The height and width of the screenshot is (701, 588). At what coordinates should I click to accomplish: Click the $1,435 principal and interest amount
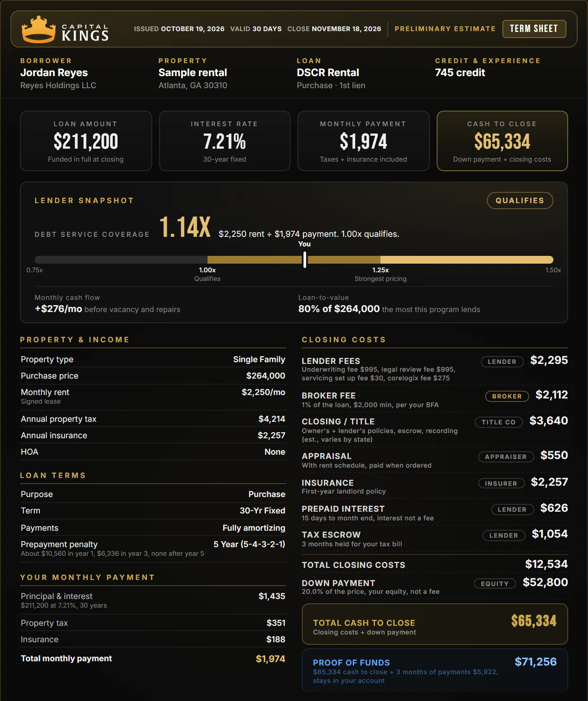[x=272, y=596]
